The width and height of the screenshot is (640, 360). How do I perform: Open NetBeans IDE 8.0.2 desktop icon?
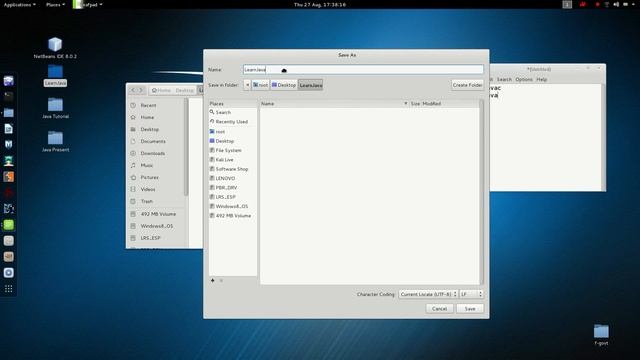click(55, 48)
